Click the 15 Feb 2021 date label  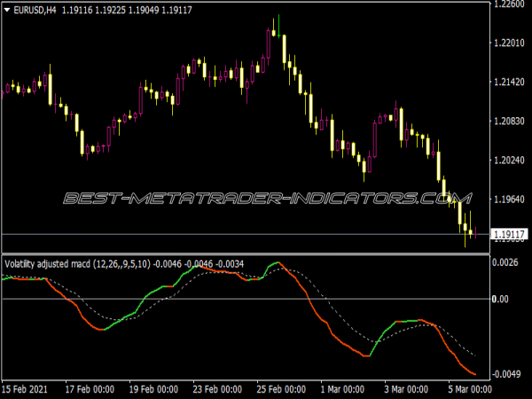tap(25, 389)
